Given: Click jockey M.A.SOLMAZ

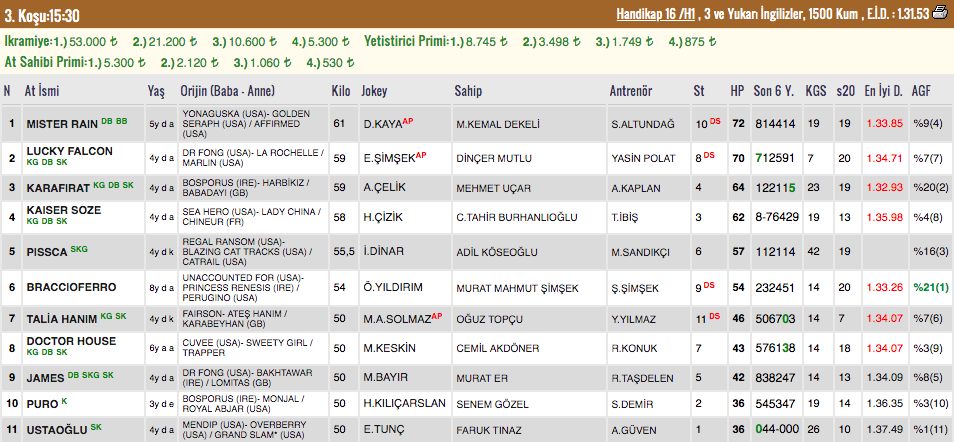Looking at the screenshot, I should tap(397, 319).
